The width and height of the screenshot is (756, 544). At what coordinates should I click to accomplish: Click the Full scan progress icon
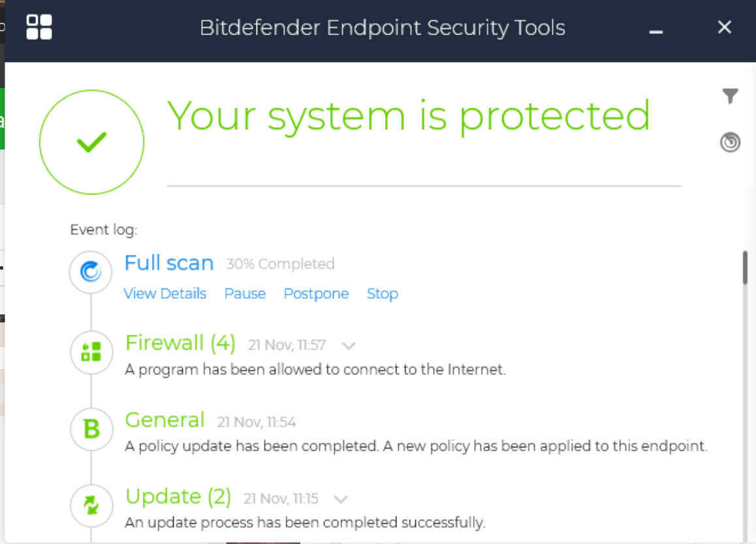coord(91,272)
